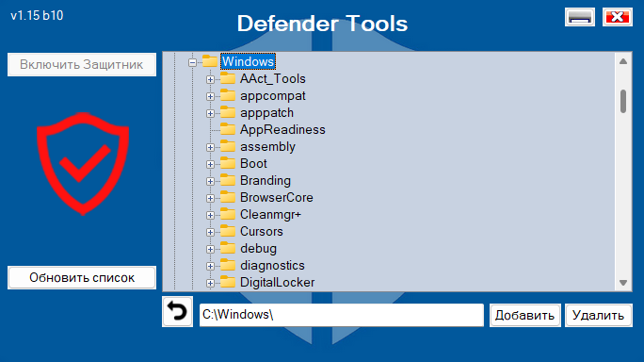Select the Cursors folder label
The image size is (644, 362).
coord(262,231)
